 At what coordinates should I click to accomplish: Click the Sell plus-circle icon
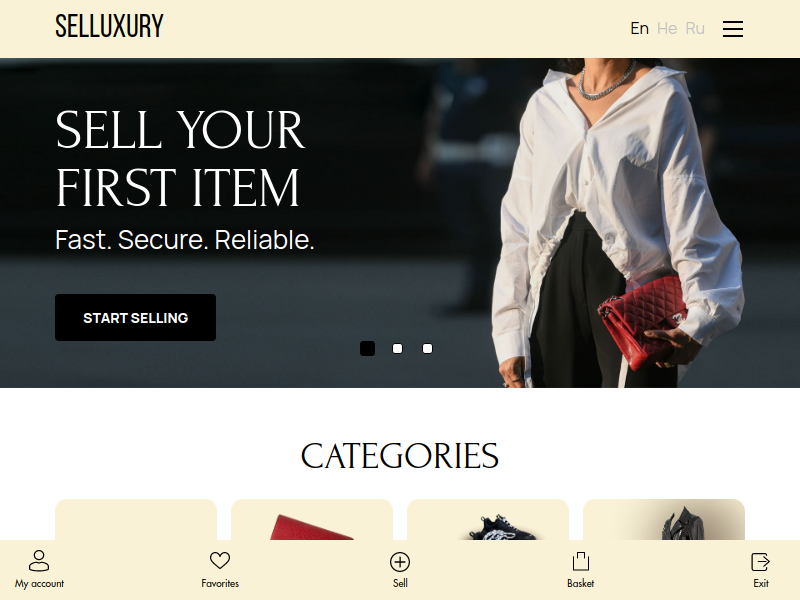coord(400,562)
